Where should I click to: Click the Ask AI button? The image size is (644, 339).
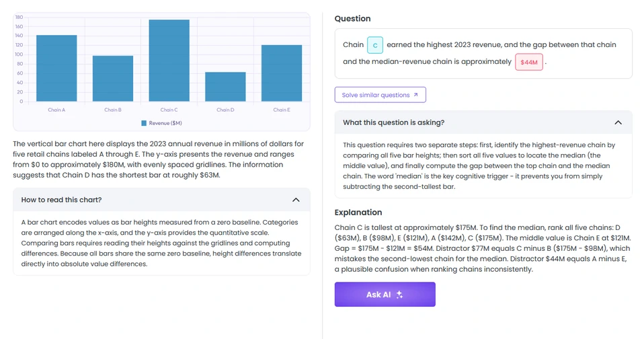(x=385, y=294)
